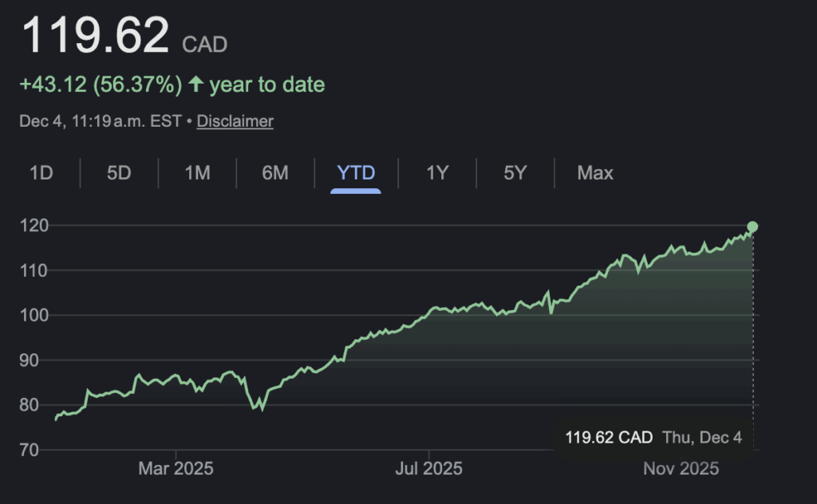Switch to the 5D range tab
Viewport: 817px width, 504px height.
pyautogui.click(x=119, y=172)
